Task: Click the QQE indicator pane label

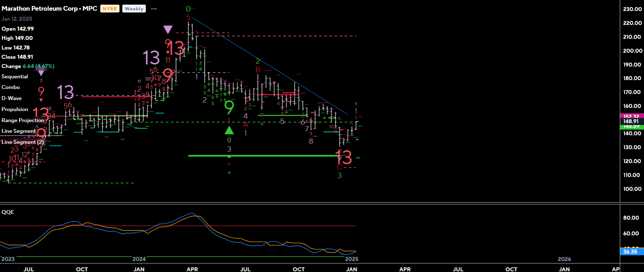Action: click(x=8, y=212)
